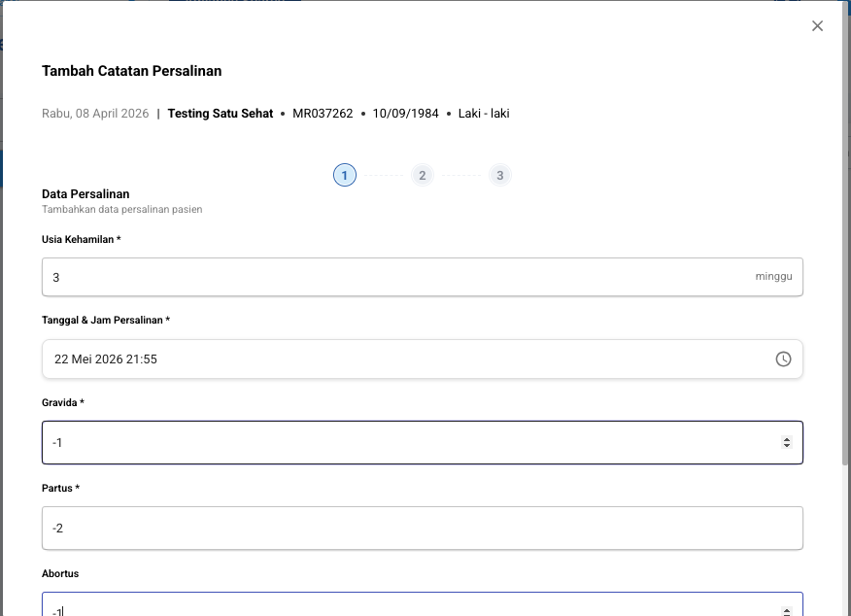Jump to step 2 of the form
Image resolution: width=851 pixels, height=616 pixels.
click(422, 175)
